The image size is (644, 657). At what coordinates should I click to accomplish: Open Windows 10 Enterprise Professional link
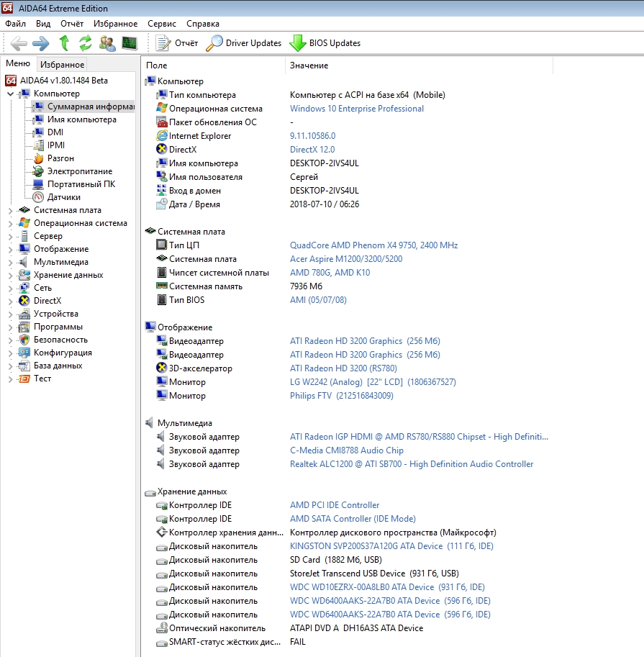pyautogui.click(x=357, y=109)
